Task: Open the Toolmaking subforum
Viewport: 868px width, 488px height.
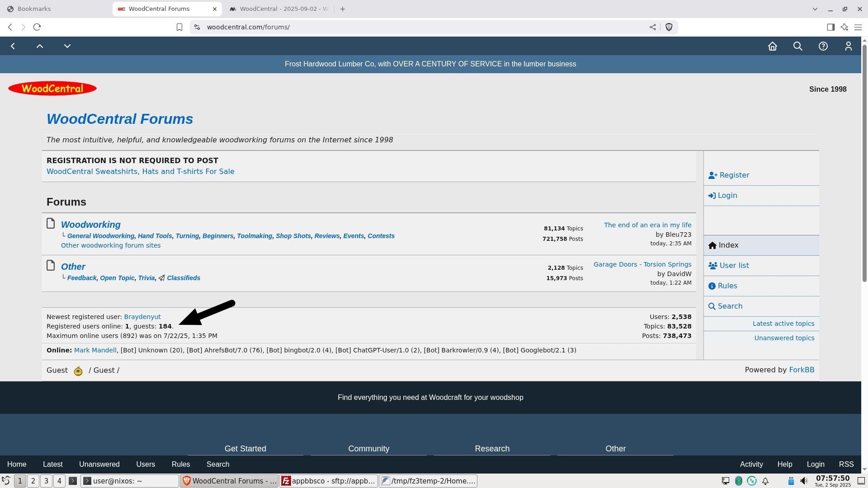Action: (255, 236)
